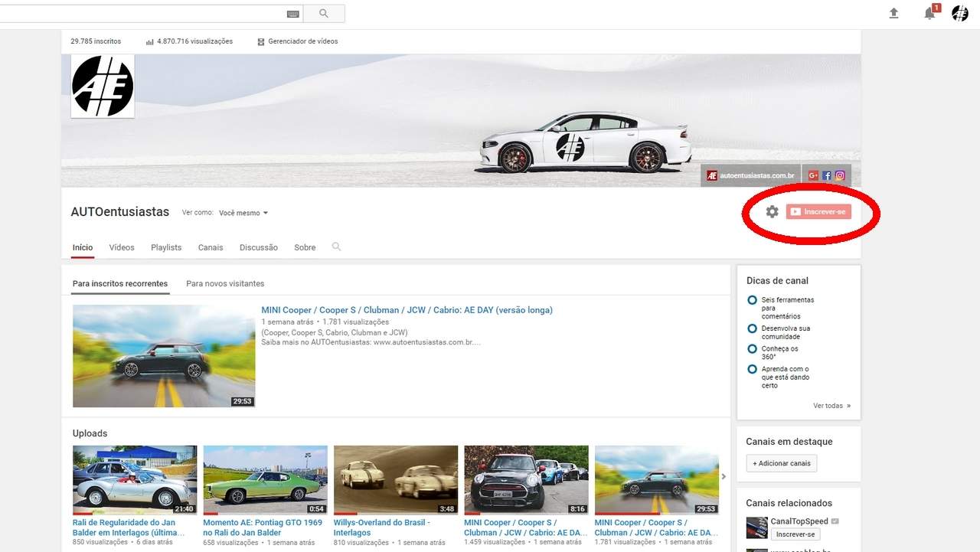Open the 'Você mesmo' view-as dropdown

point(243,213)
